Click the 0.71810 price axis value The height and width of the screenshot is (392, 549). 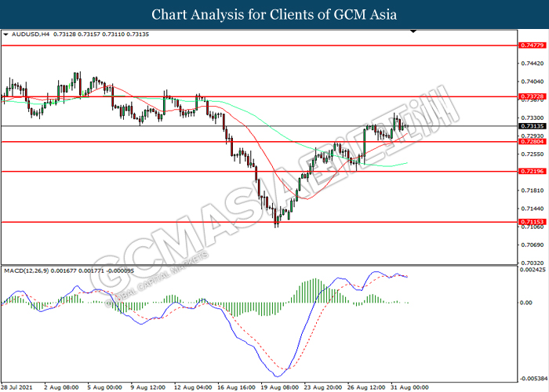coord(533,191)
